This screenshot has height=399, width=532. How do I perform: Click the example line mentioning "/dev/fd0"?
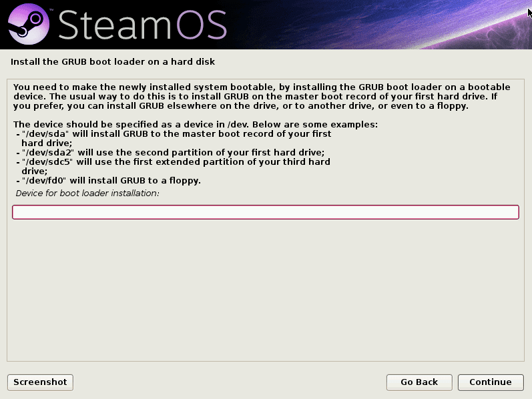[x=109, y=181]
